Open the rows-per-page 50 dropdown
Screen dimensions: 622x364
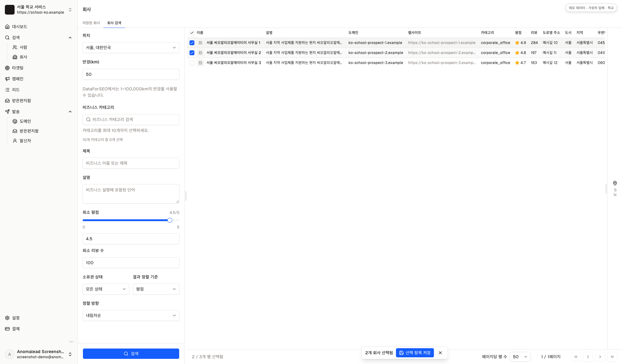(x=520, y=357)
